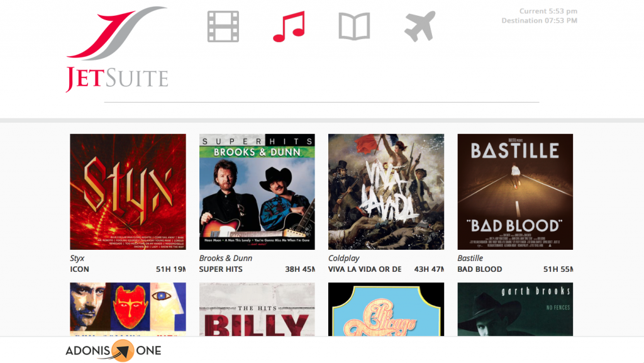
Task: Click the Destination time display
Action: coord(539,21)
